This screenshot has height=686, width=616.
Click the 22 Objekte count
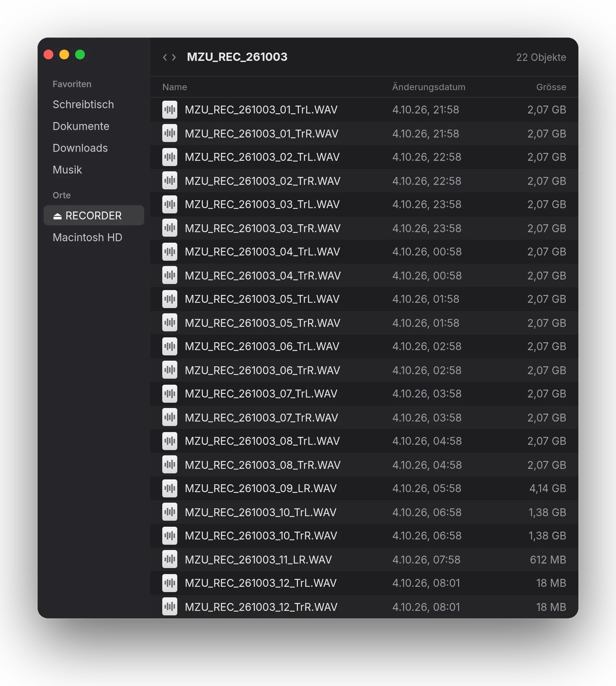(x=541, y=57)
